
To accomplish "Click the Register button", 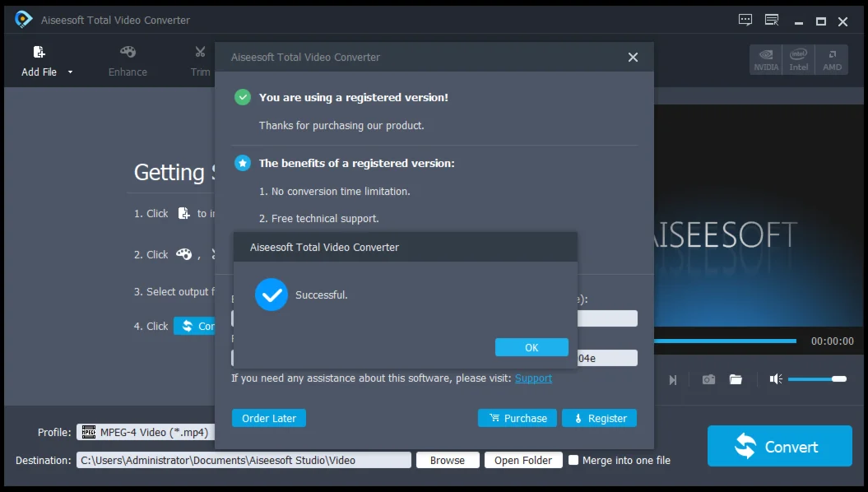I will [599, 418].
